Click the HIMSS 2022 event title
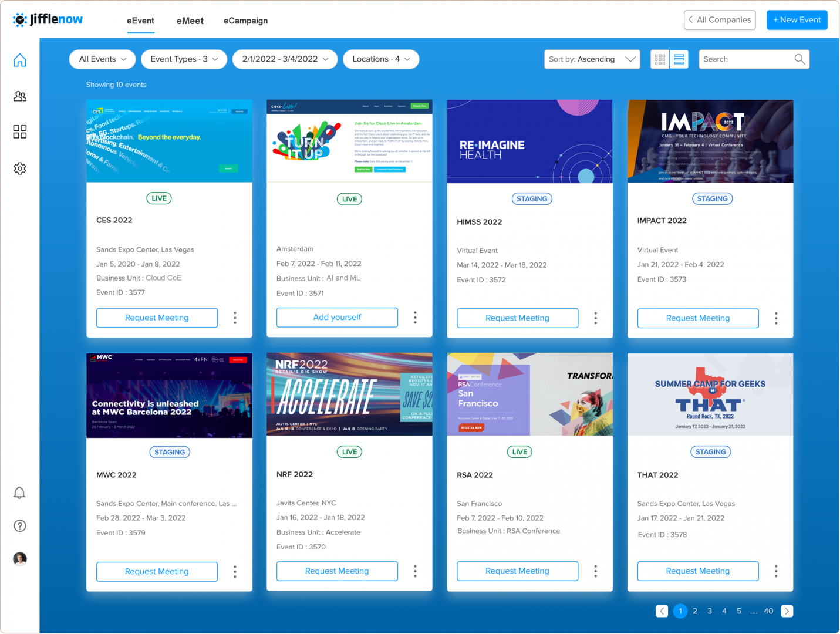The width and height of the screenshot is (840, 634). [480, 222]
